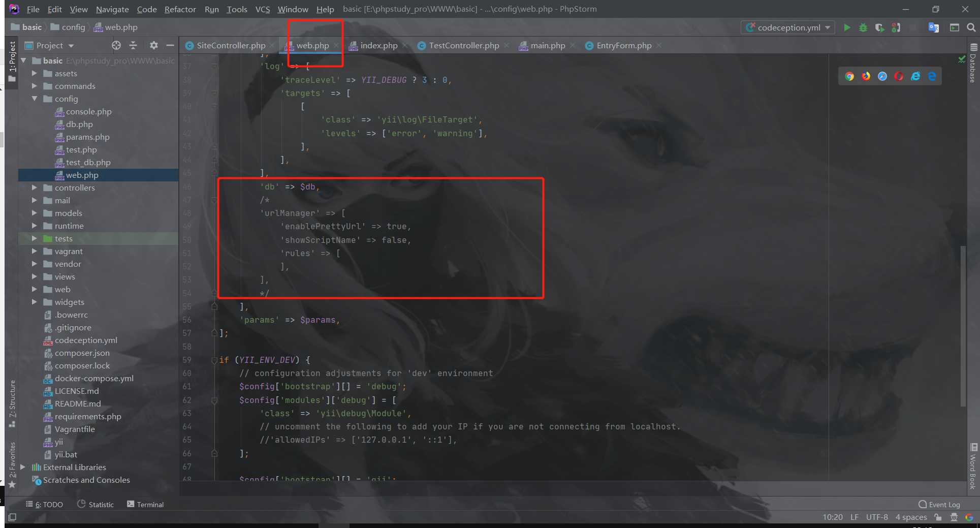This screenshot has height=528, width=980.
Task: Expand the vendor folder
Action: pyautogui.click(x=35, y=264)
